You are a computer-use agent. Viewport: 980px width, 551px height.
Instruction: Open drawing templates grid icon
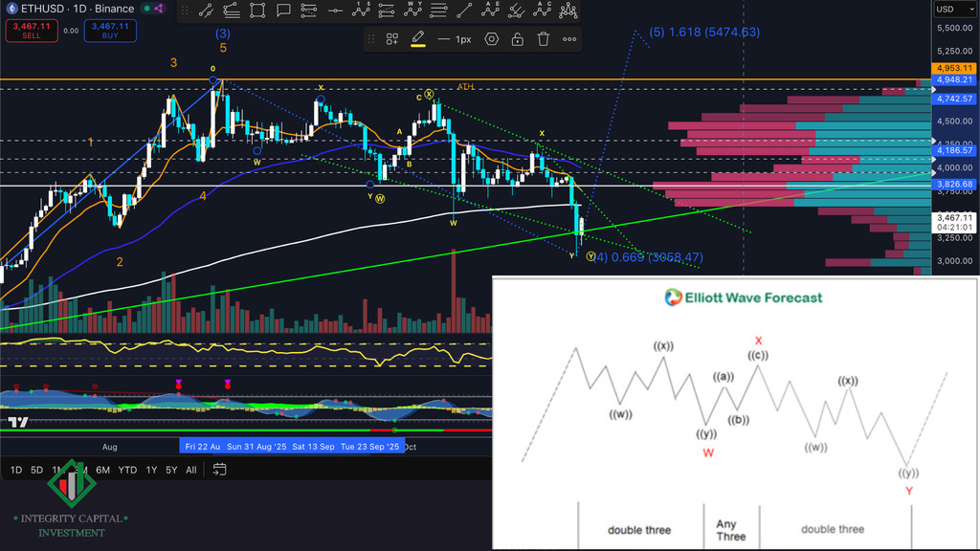tap(392, 39)
